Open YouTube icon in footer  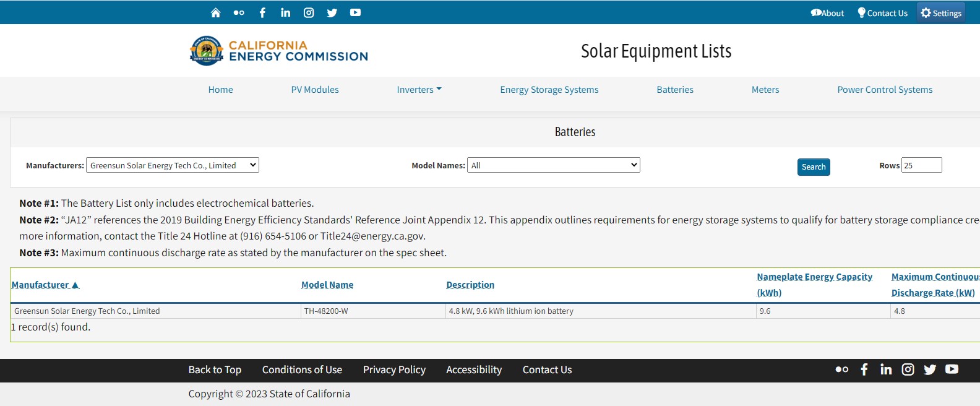(952, 369)
